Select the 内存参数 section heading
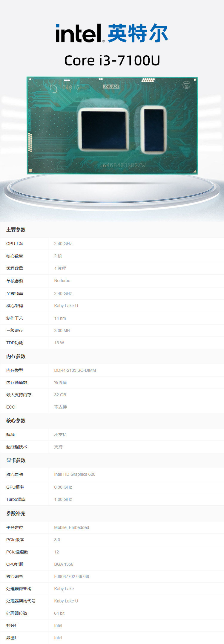 coord(16,356)
